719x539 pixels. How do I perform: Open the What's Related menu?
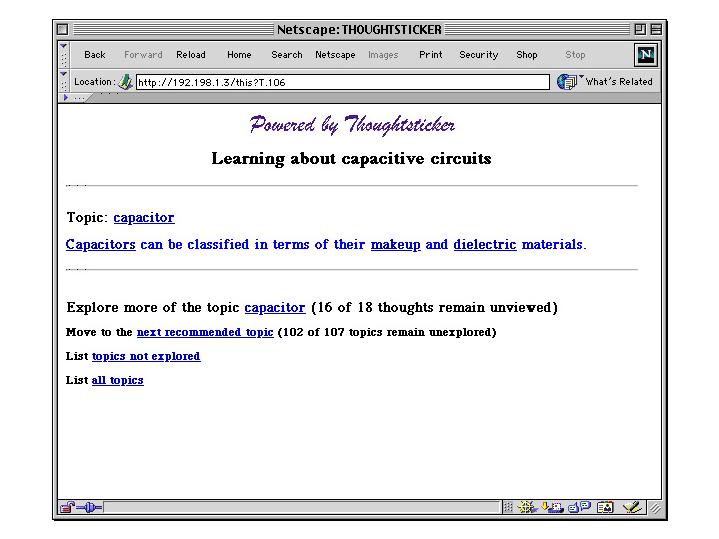click(604, 82)
